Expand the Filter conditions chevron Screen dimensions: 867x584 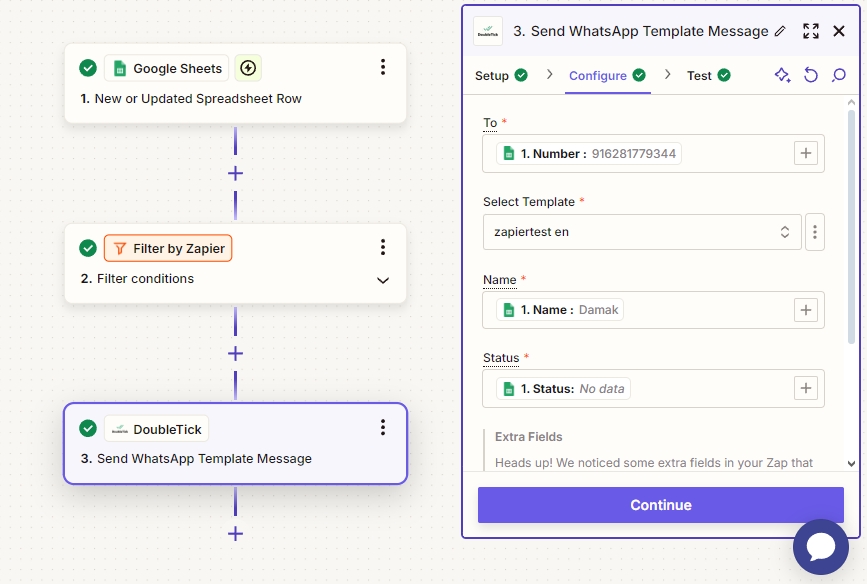click(383, 280)
